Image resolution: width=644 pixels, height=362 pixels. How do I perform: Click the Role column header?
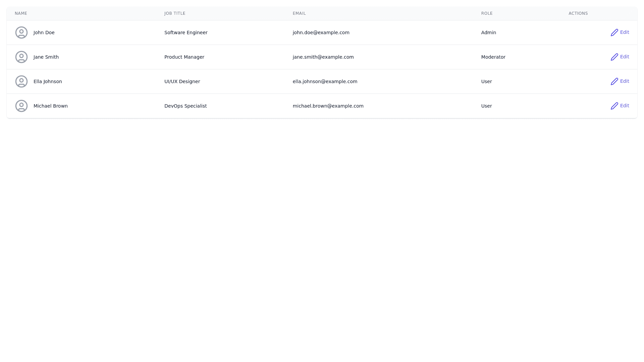click(487, 13)
